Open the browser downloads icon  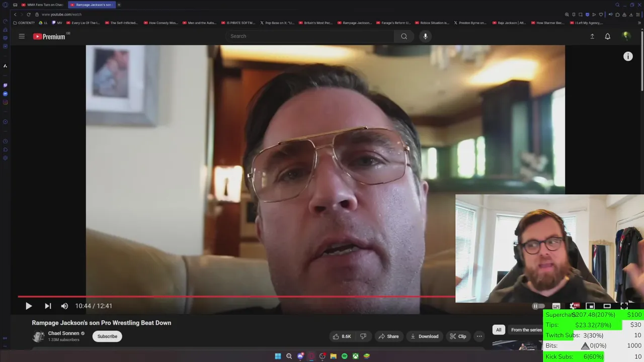(x=631, y=15)
